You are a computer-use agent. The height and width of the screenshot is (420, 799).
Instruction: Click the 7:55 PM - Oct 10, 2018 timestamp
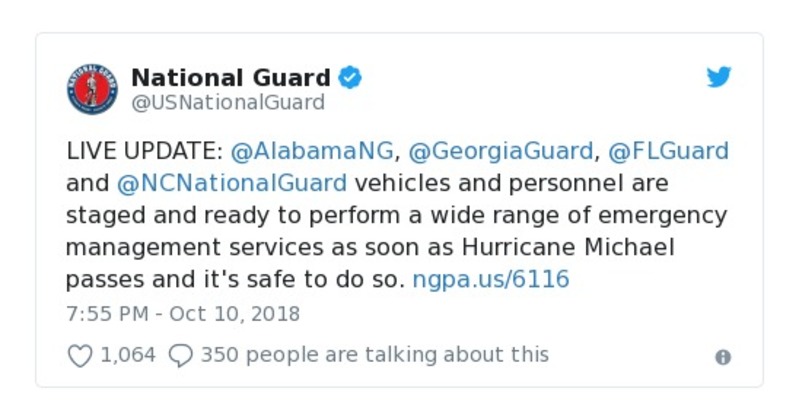point(183,313)
